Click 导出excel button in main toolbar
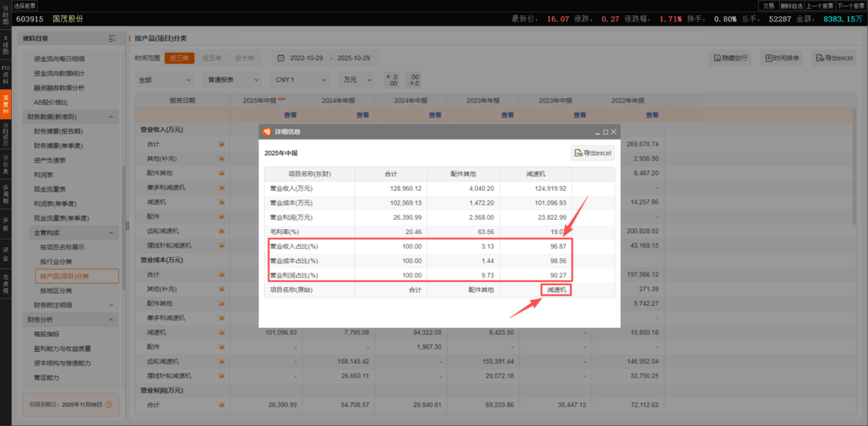868x426 pixels. pyautogui.click(x=834, y=58)
